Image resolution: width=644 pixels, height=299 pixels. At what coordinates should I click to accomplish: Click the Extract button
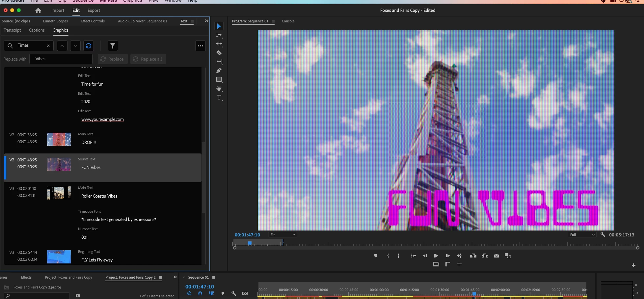coord(485,256)
